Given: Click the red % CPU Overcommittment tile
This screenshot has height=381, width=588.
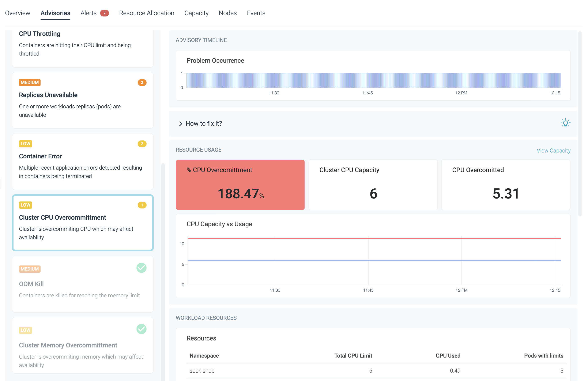Looking at the screenshot, I should [240, 185].
